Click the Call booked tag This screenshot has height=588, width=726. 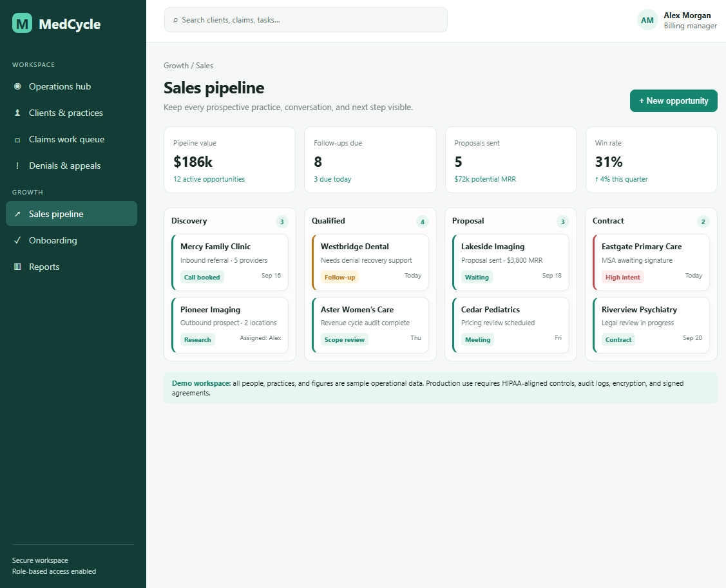[x=202, y=278]
